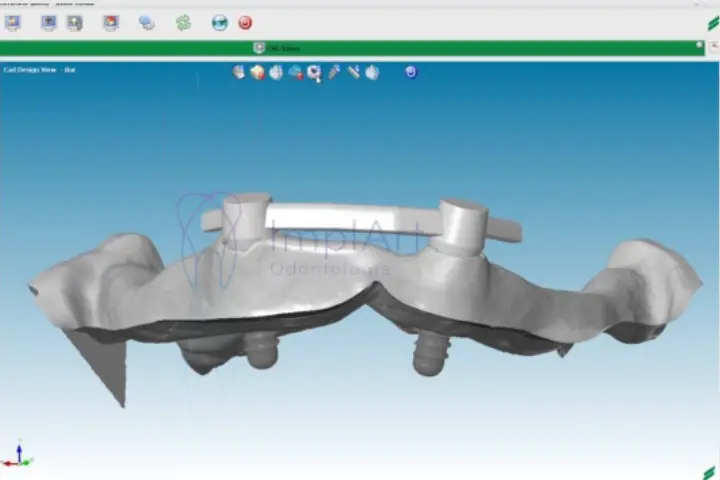Click the colorful screen icon in top toolbar
Image resolution: width=720 pixels, height=480 pixels.
coord(111,23)
